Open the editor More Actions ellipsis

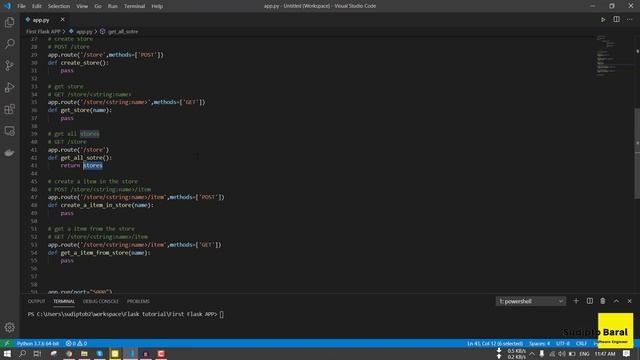click(629, 20)
